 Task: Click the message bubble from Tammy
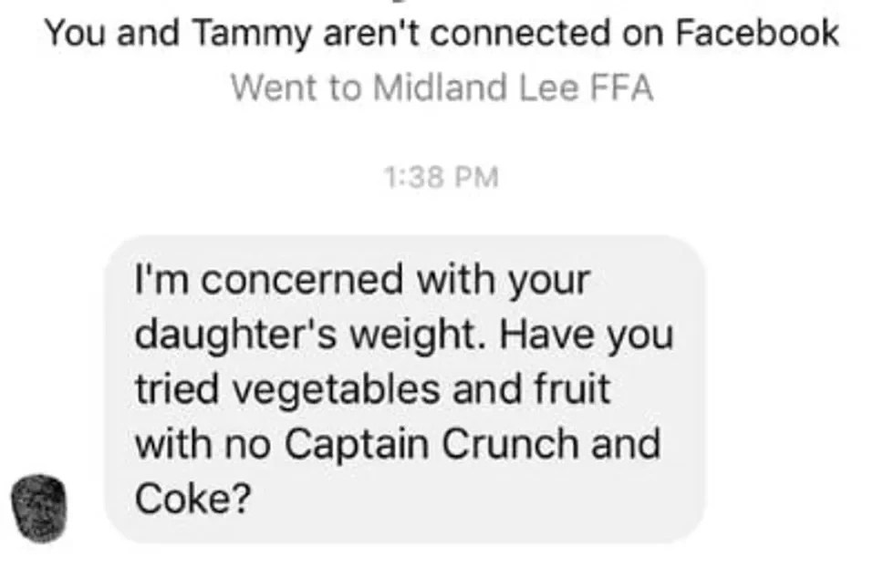point(405,389)
